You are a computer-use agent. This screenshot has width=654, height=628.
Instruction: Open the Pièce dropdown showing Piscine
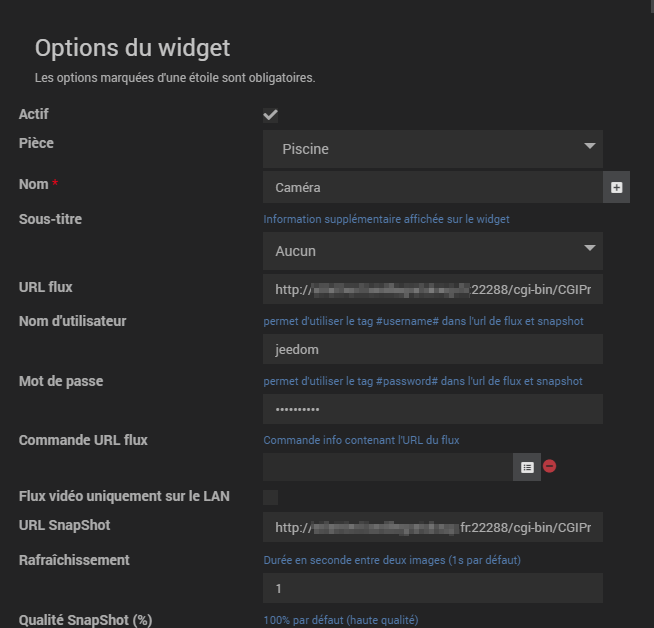pyautogui.click(x=433, y=149)
